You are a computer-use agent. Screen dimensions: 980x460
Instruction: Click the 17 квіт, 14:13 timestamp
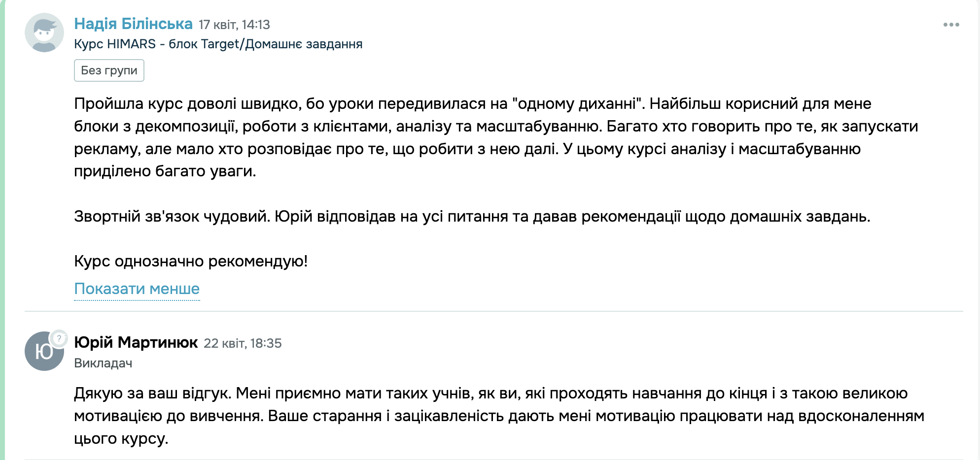(x=234, y=25)
